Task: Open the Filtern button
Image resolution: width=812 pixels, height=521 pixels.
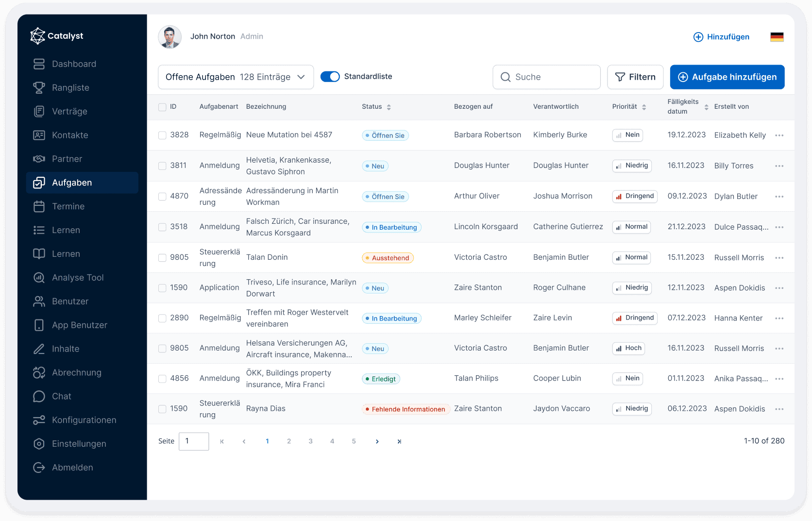Action: click(635, 77)
